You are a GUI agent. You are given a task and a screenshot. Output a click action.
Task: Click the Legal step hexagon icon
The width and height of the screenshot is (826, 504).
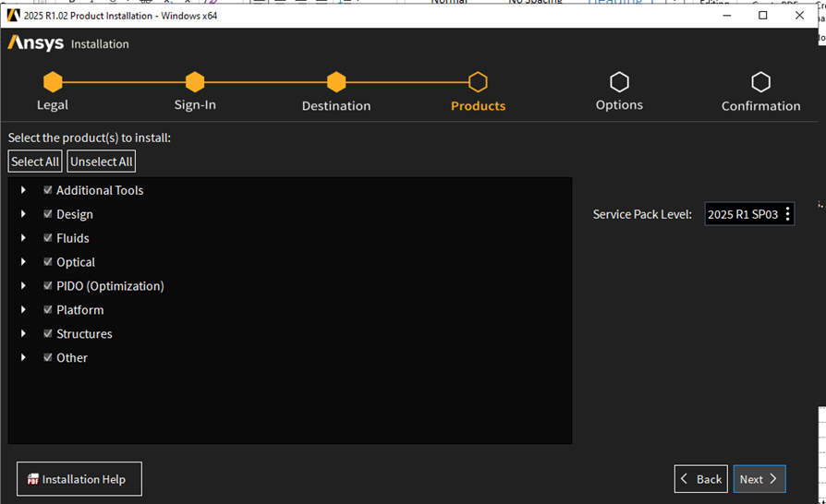tap(53, 82)
